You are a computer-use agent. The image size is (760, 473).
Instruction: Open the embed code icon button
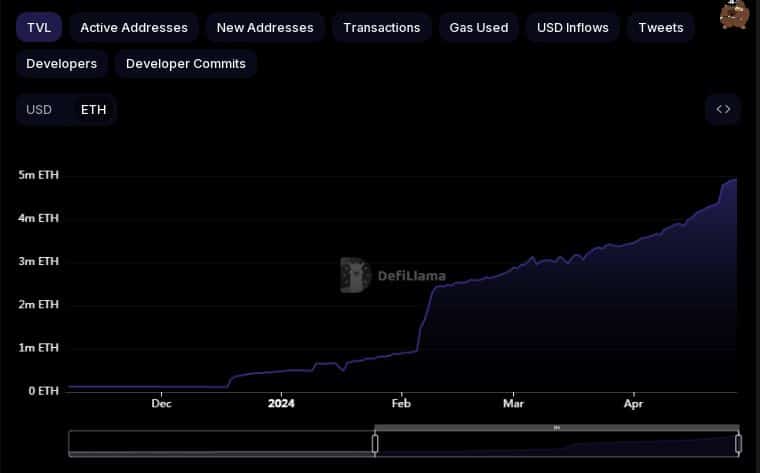[723, 109]
